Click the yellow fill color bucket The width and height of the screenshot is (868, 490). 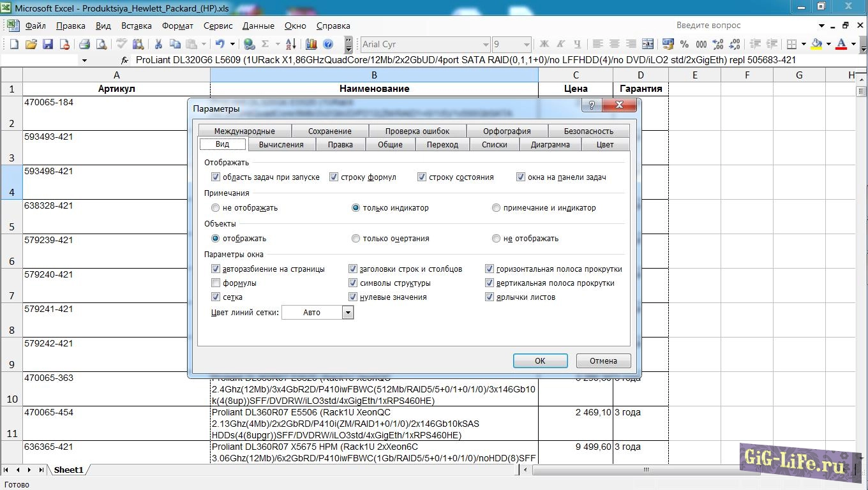pyautogui.click(x=816, y=44)
